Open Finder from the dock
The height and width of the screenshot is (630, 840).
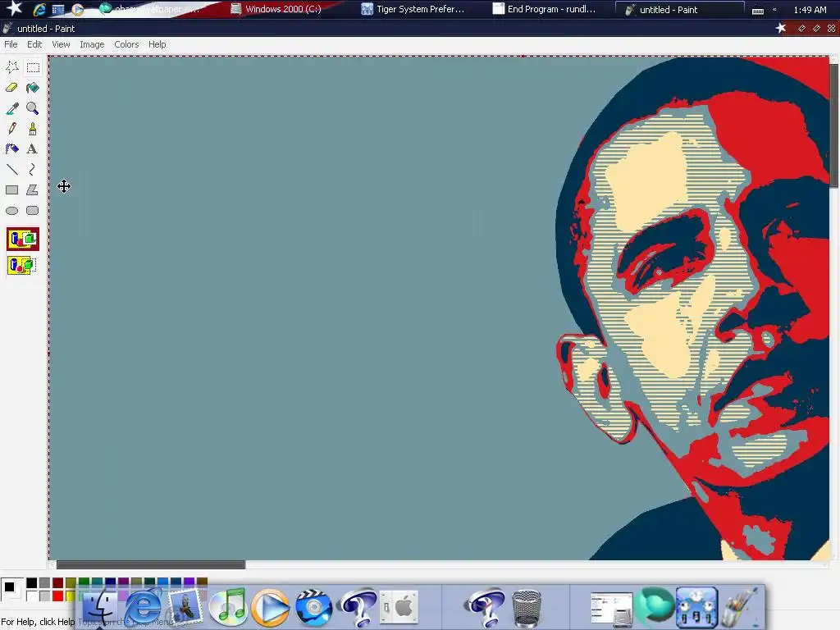coord(100,608)
